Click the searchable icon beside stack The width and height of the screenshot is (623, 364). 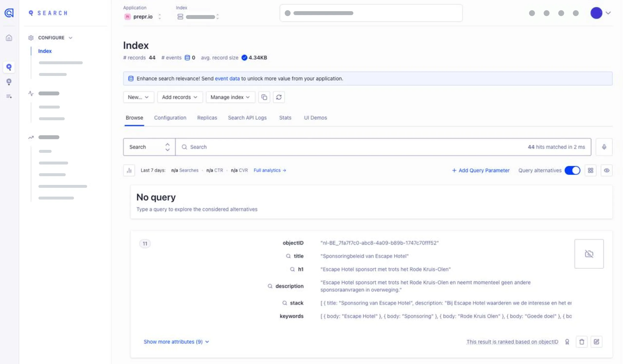click(x=284, y=303)
